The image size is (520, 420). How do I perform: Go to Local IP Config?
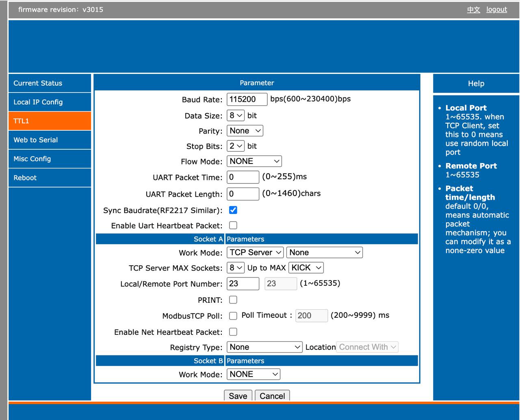[x=38, y=102]
